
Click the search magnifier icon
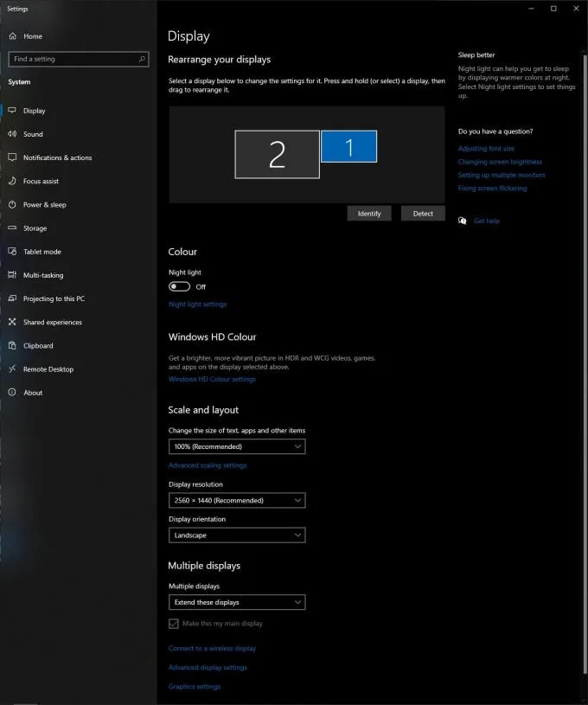click(x=142, y=59)
